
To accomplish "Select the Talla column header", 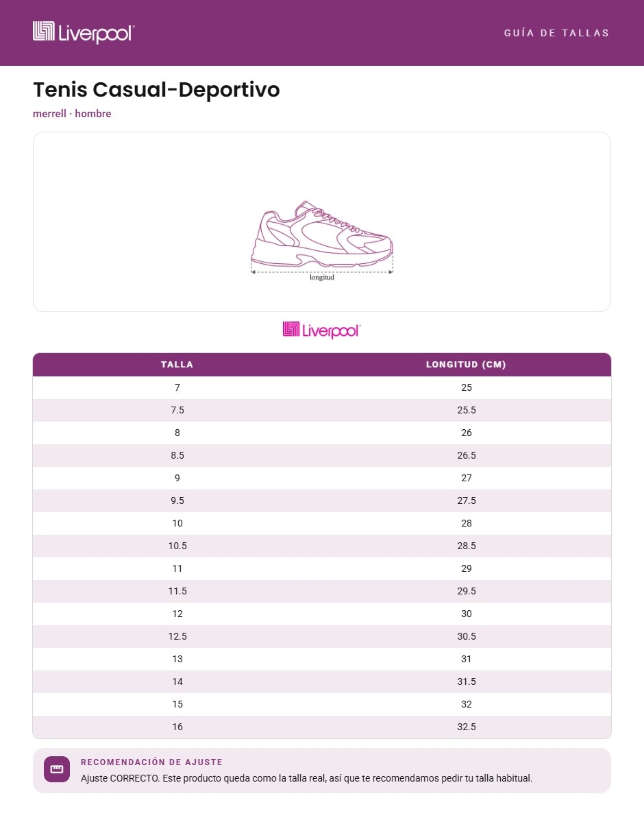I will pyautogui.click(x=177, y=365).
